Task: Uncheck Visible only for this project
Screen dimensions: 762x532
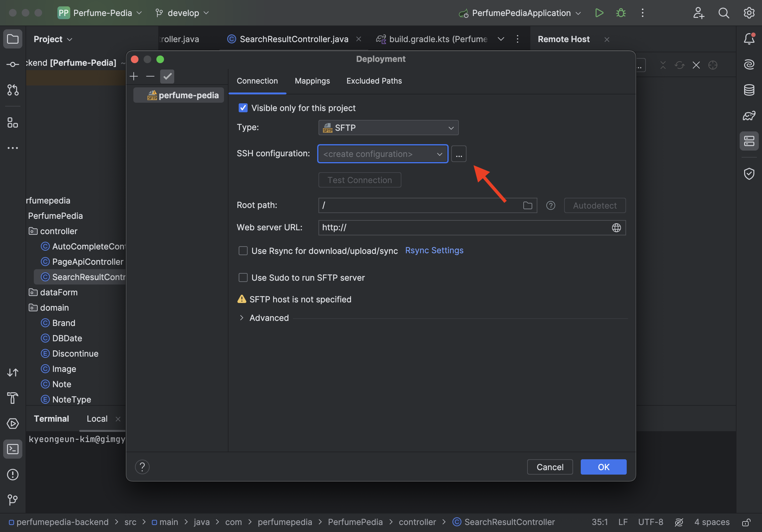Action: [x=243, y=108]
